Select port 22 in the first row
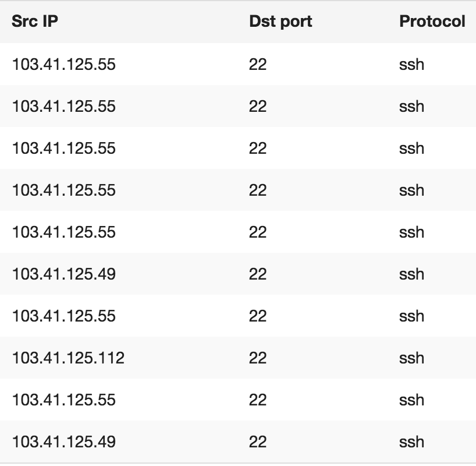The height and width of the screenshot is (466, 476). tap(258, 64)
